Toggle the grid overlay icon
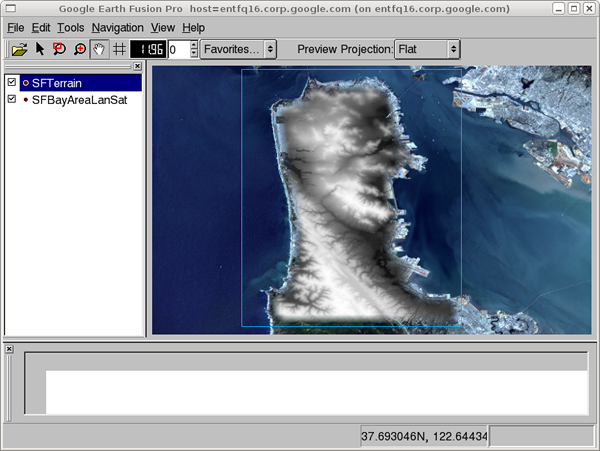 [x=119, y=49]
